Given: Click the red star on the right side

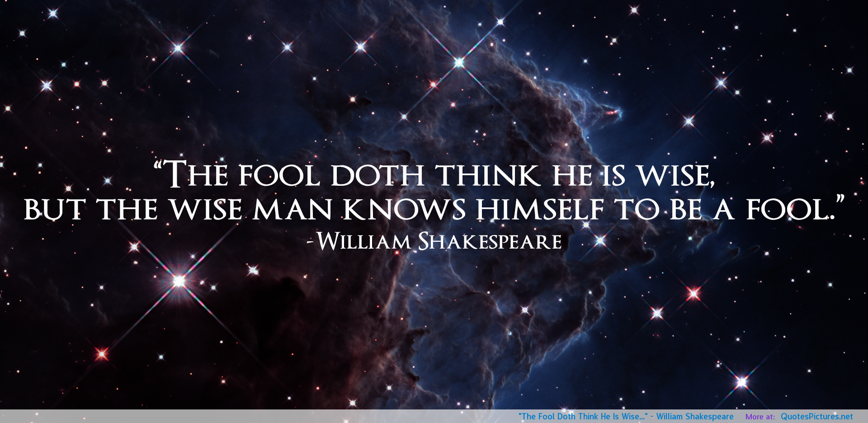Looking at the screenshot, I should (x=693, y=294).
